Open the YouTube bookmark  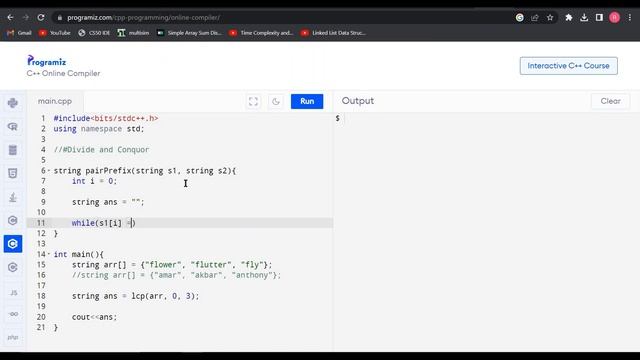[55, 33]
